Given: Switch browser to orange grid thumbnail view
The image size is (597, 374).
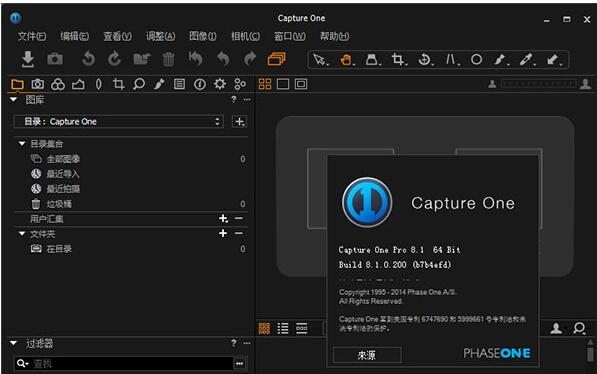Looking at the screenshot, I should [x=264, y=328].
